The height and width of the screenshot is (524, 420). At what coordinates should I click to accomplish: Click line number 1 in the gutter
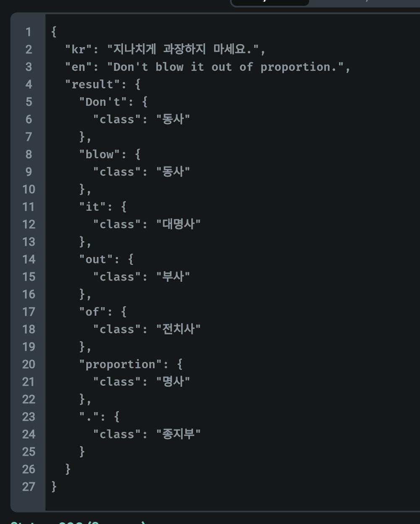tap(29, 32)
